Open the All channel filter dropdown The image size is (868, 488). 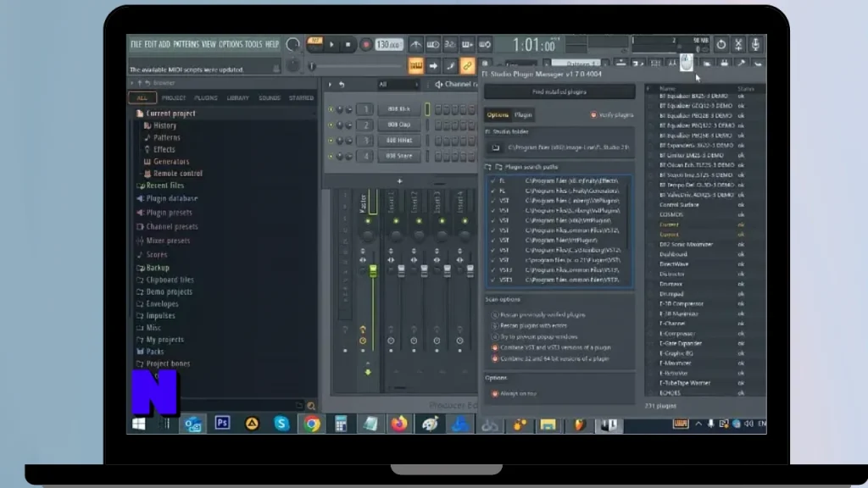(x=398, y=85)
